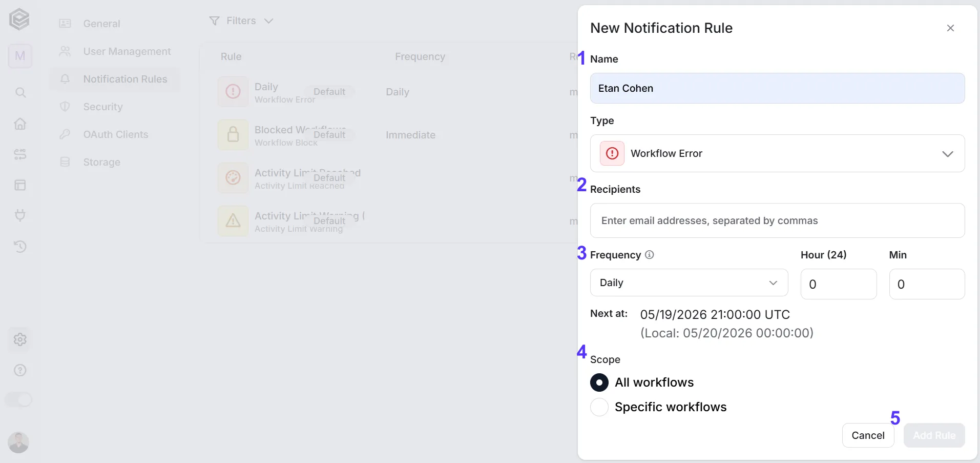Close the New Notification Rule panel
The image size is (980, 463).
[x=950, y=28]
